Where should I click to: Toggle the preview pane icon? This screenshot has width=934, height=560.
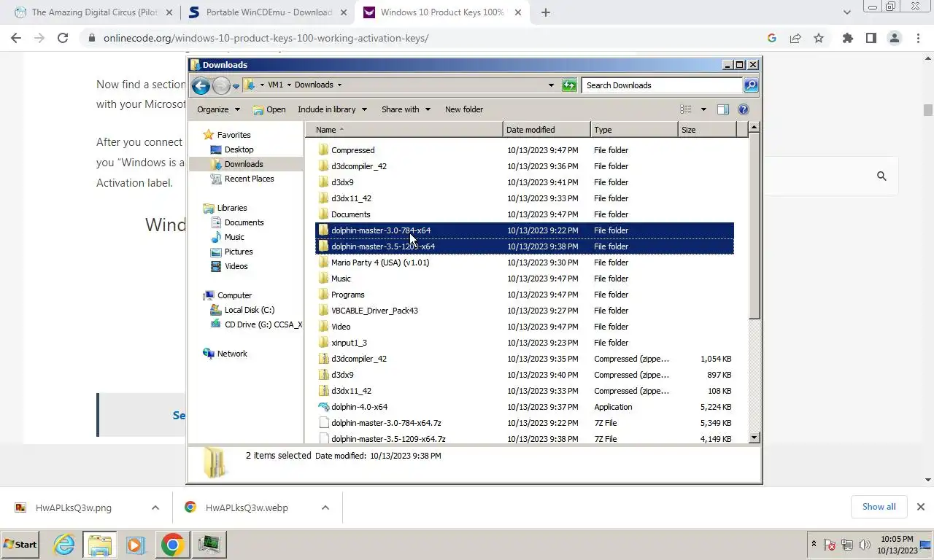point(722,109)
